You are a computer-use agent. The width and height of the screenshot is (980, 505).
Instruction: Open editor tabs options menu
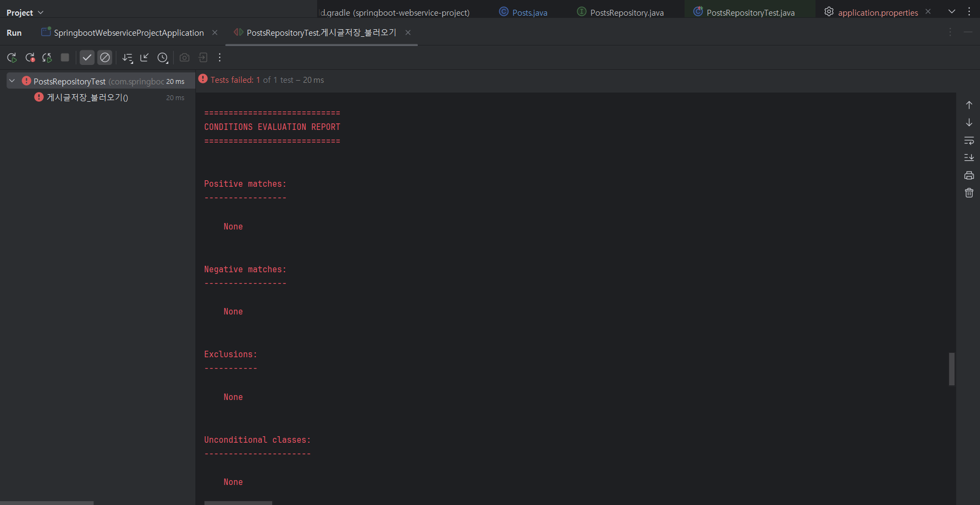[x=969, y=11]
